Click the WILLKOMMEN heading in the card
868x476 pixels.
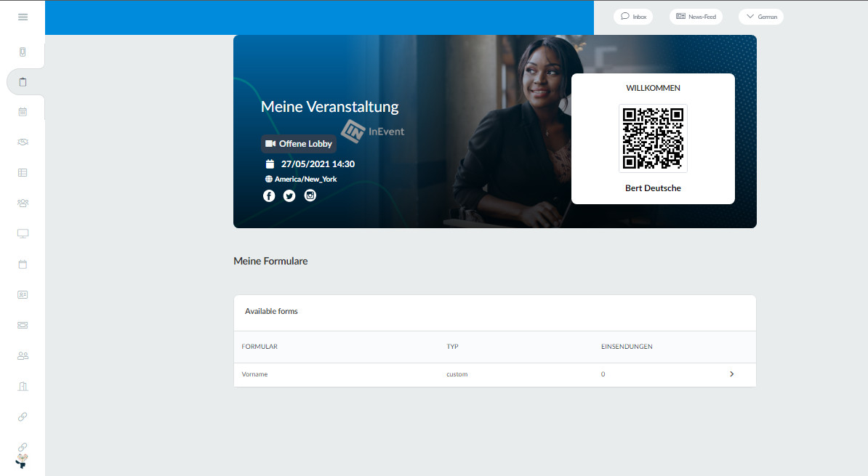[x=654, y=88]
